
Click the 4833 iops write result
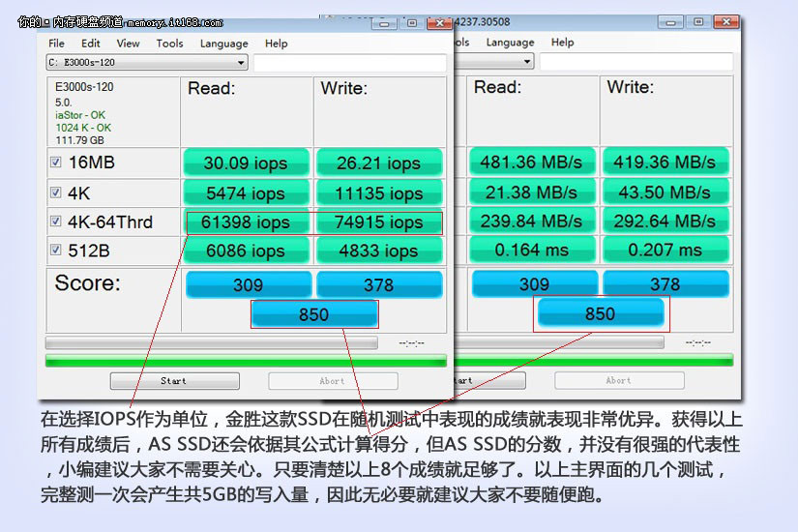[379, 251]
